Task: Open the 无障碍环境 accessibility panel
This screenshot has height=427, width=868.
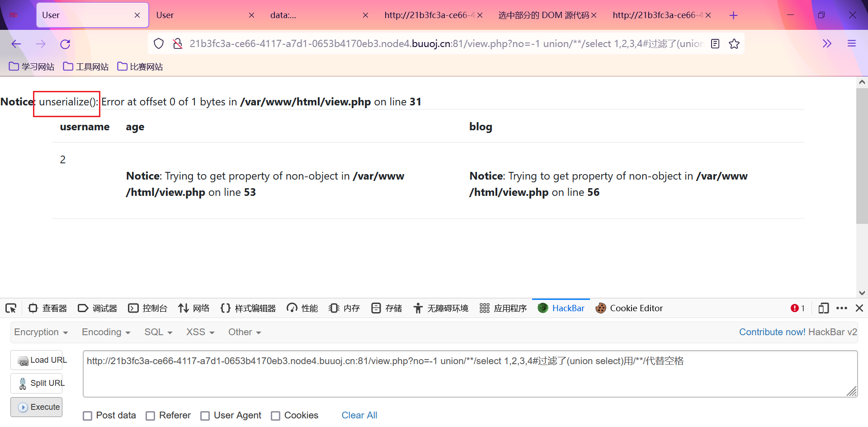Action: (x=441, y=308)
